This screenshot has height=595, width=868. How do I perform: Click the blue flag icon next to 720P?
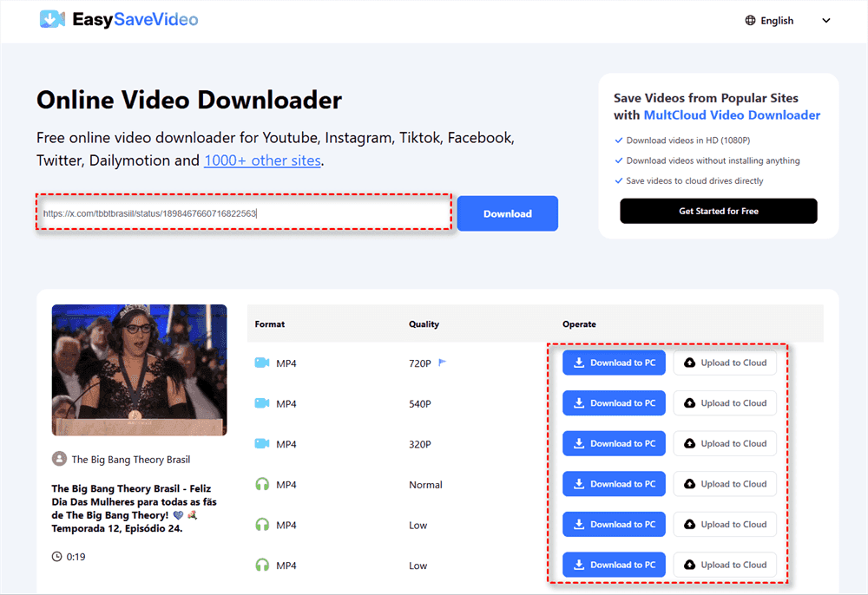click(443, 363)
